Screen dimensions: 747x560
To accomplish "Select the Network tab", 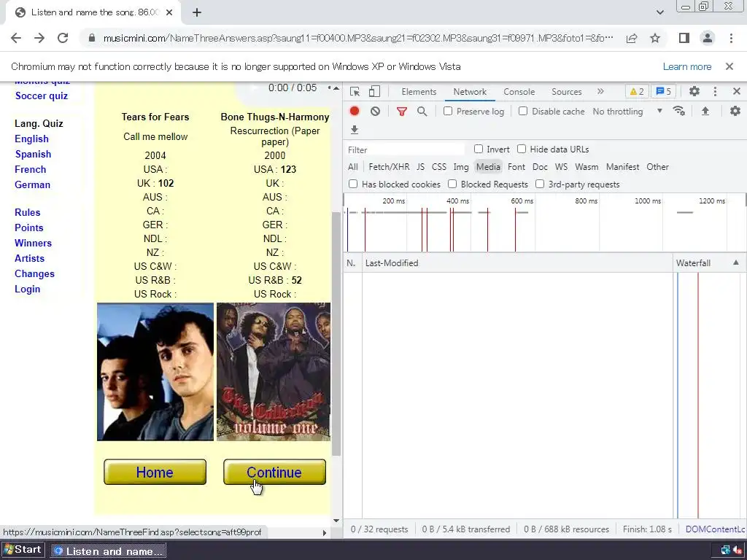I will pyautogui.click(x=470, y=92).
